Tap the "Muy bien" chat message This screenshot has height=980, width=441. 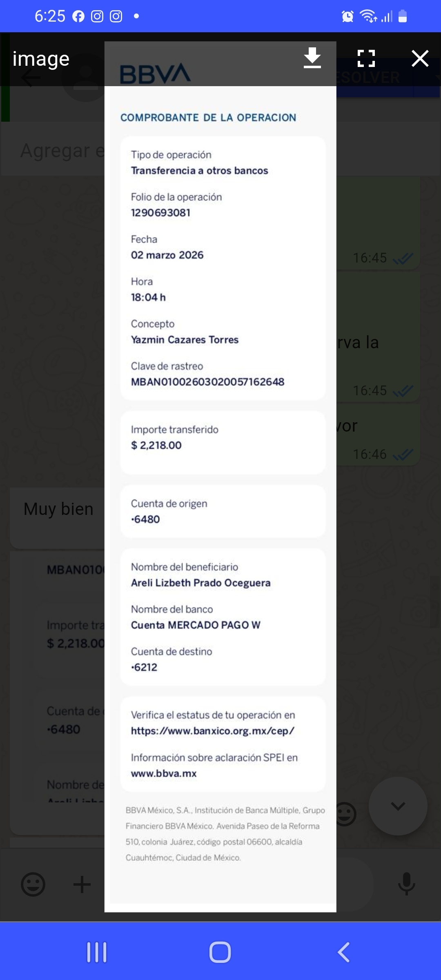(x=58, y=509)
